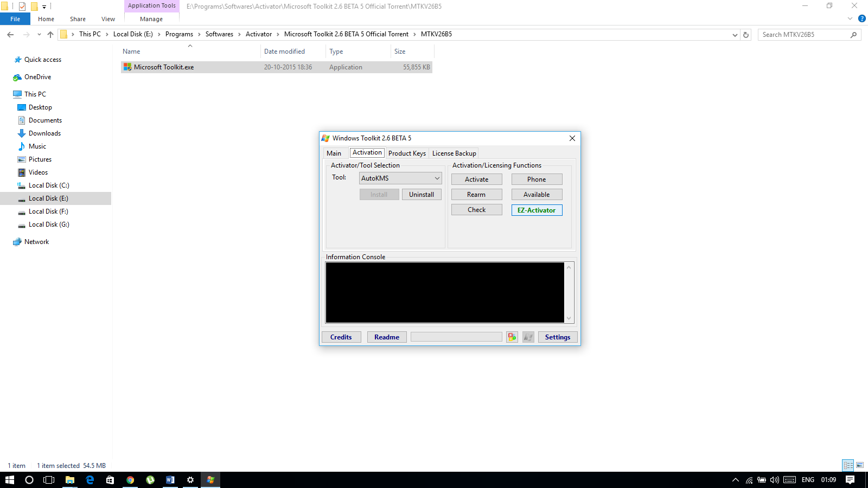Expand address bar history dropdown arrow

pyautogui.click(x=735, y=35)
